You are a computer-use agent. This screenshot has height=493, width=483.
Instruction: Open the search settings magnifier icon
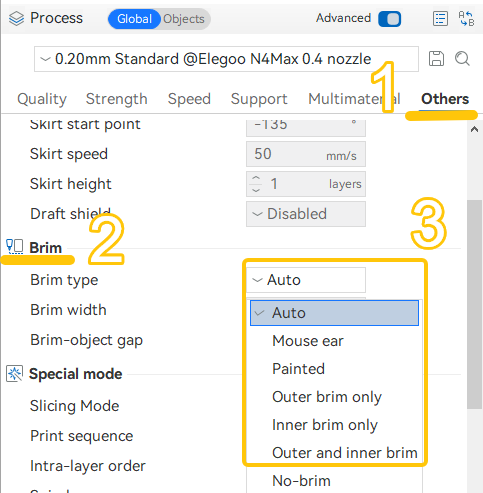point(462,59)
